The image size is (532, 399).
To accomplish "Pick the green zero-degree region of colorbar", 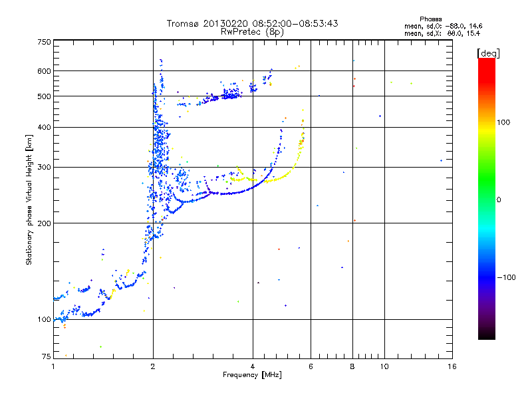I will pos(487,199).
